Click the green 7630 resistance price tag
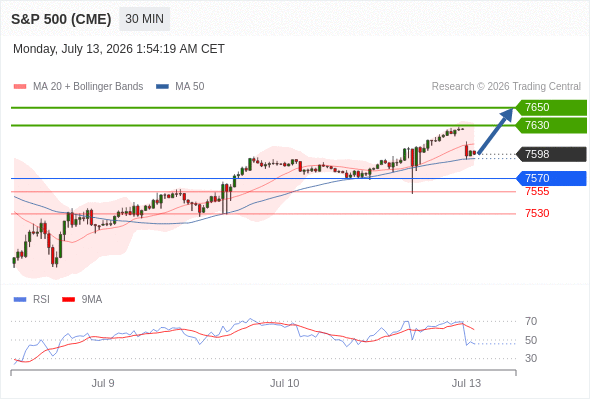The height and width of the screenshot is (400, 590). pos(551,125)
